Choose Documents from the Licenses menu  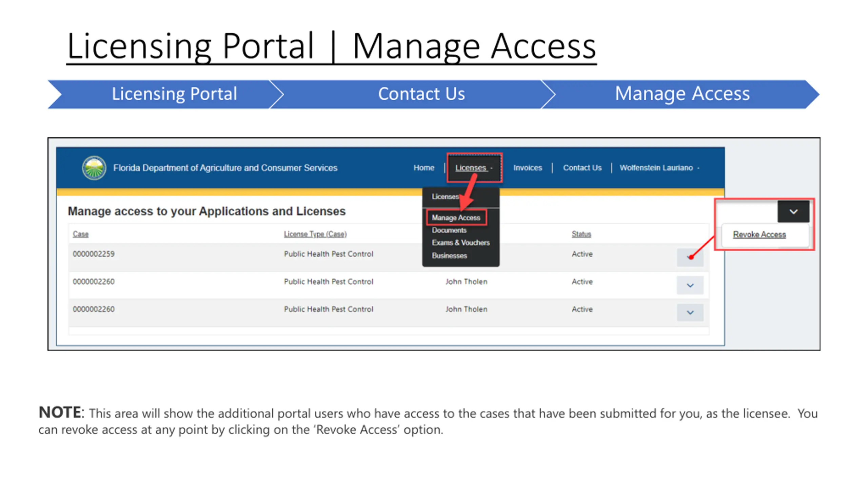click(x=449, y=230)
